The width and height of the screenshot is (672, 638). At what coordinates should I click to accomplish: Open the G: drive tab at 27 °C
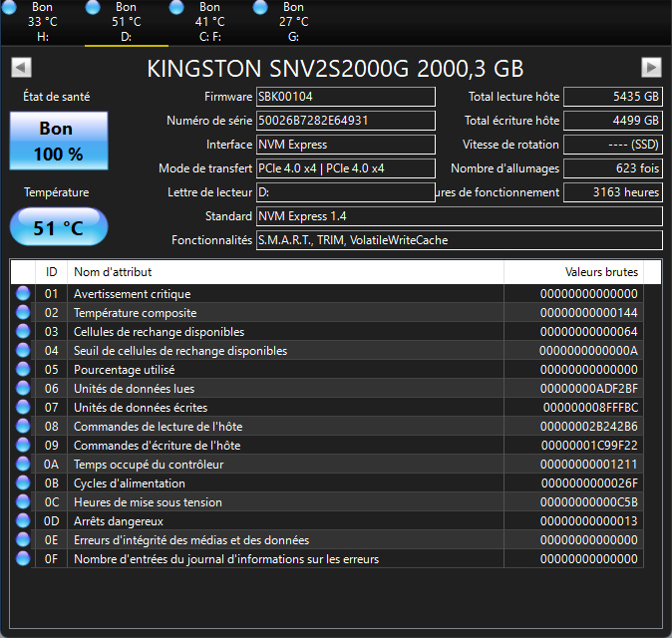click(x=293, y=22)
